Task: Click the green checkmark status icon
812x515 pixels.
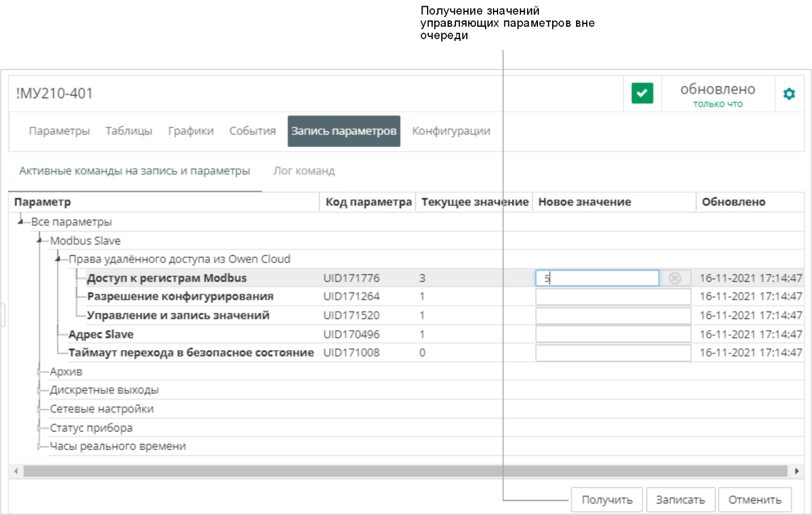Action: (642, 93)
